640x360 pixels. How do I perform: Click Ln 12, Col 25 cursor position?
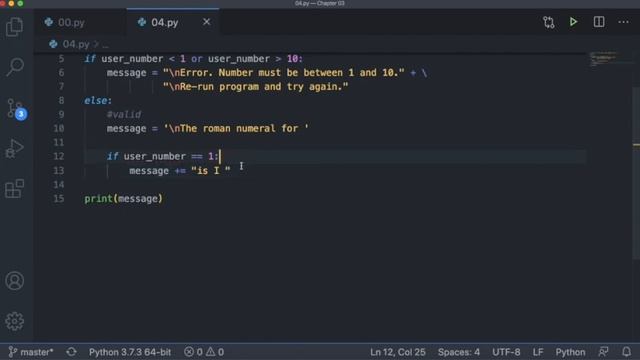pos(398,352)
